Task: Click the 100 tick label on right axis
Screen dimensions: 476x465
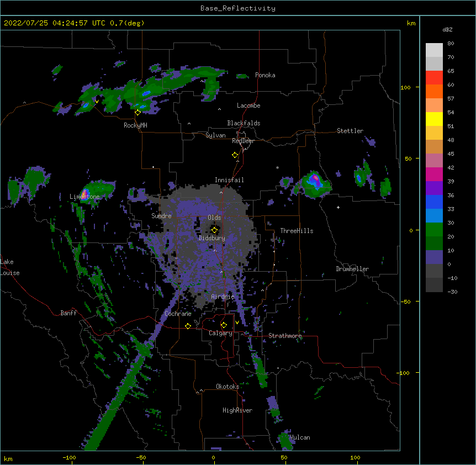Action: pyautogui.click(x=405, y=87)
